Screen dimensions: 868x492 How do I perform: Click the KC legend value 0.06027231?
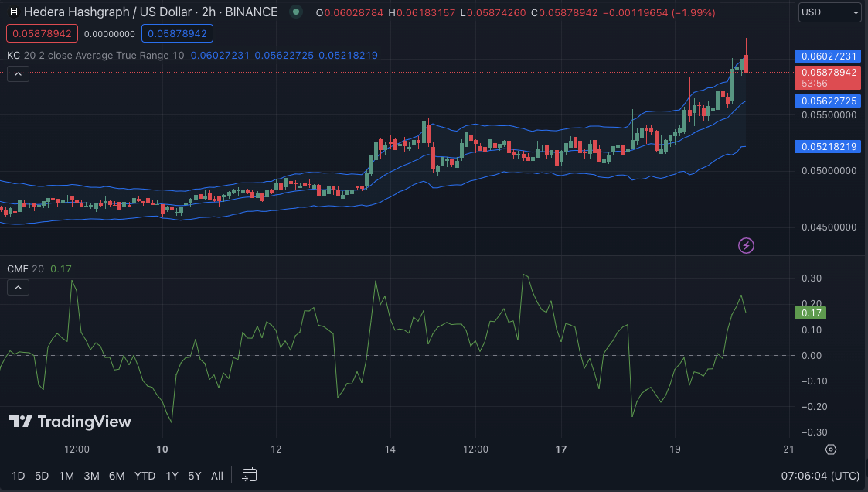coord(220,56)
